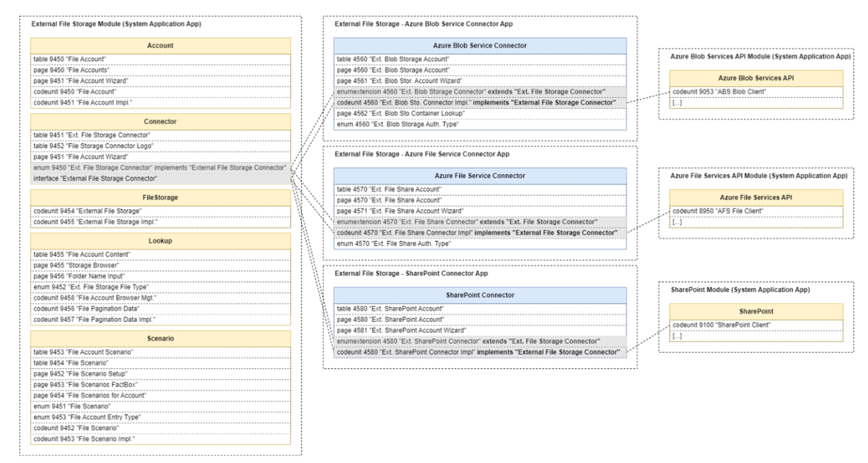Click enumextension 4580 "Ext. SharePoint Connector"

(x=480, y=341)
